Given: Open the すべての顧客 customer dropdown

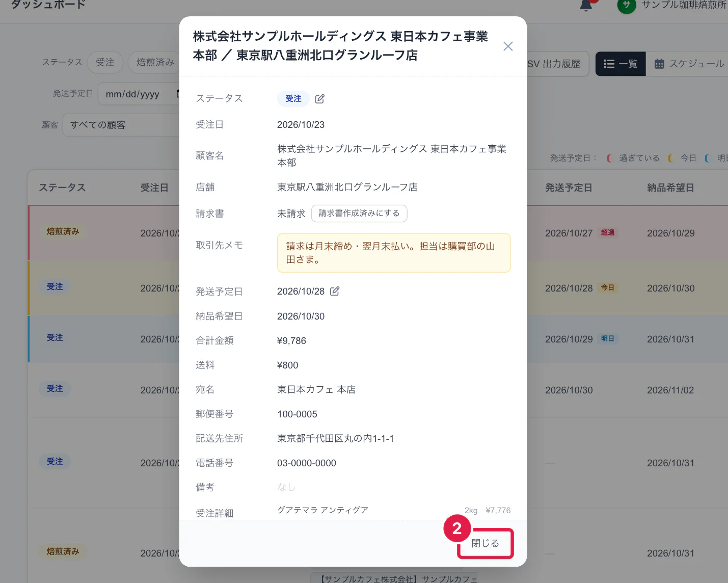Looking at the screenshot, I should [x=121, y=125].
